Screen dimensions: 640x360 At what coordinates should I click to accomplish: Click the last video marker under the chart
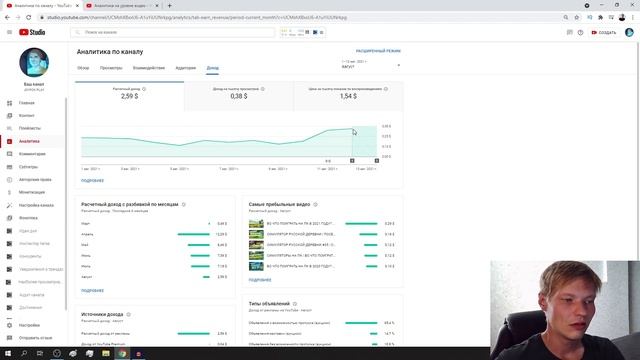click(377, 161)
